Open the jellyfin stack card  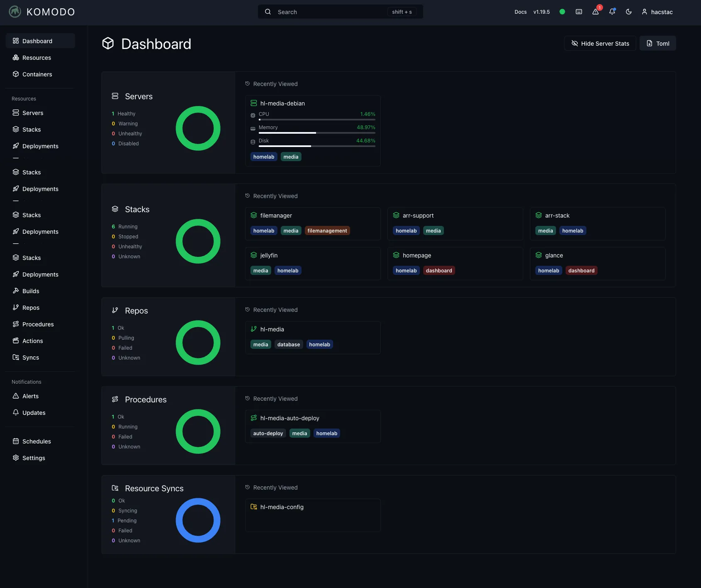pyautogui.click(x=312, y=263)
